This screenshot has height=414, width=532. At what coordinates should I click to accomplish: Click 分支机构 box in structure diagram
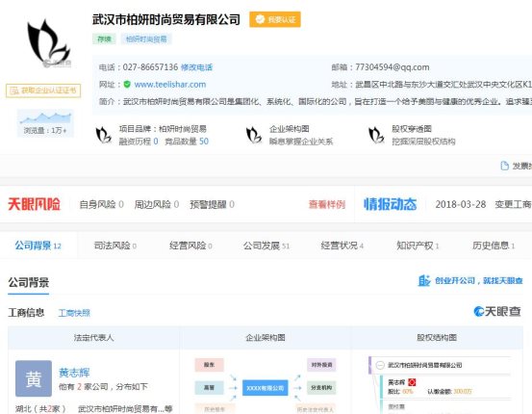tap(321, 387)
